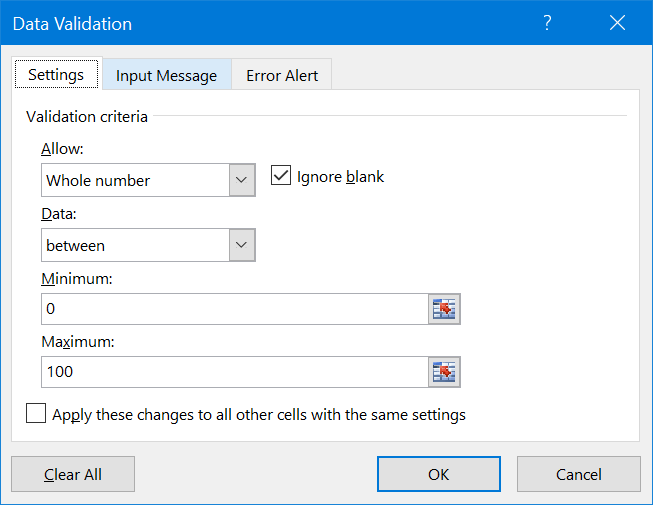Expand the Data dropdown arrow

pos(242,245)
